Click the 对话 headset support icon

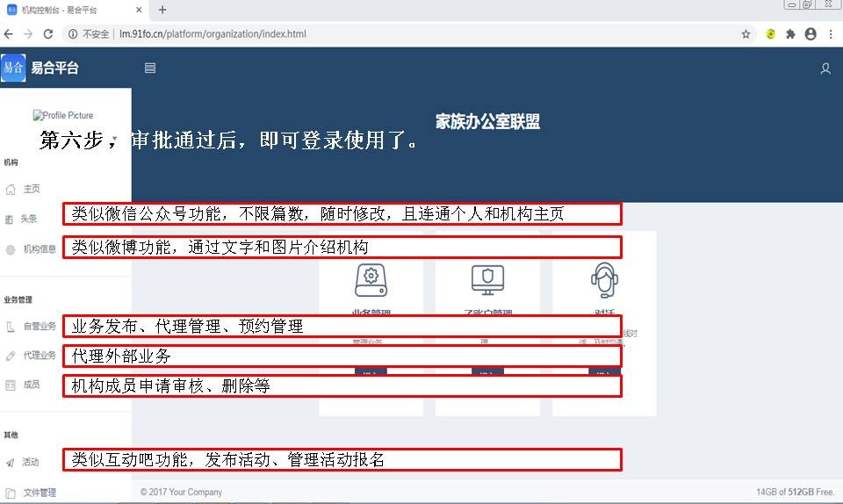(604, 279)
